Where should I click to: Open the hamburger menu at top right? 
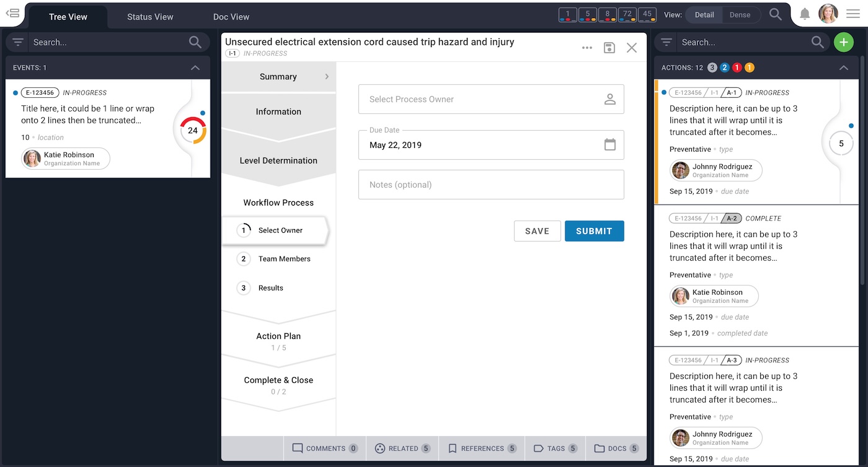[853, 14]
